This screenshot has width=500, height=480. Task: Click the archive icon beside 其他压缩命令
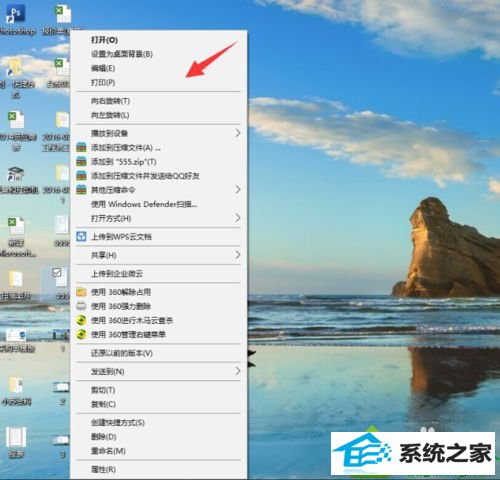[x=81, y=190]
